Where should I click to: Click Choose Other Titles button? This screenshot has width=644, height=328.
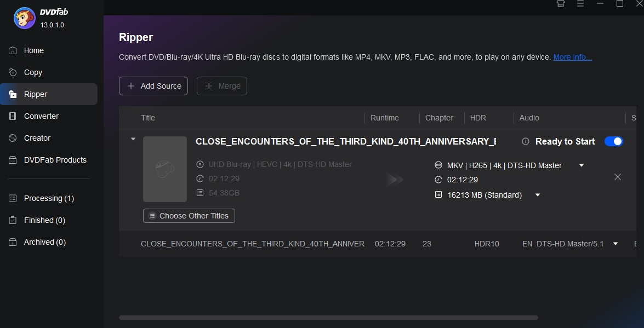click(x=189, y=216)
